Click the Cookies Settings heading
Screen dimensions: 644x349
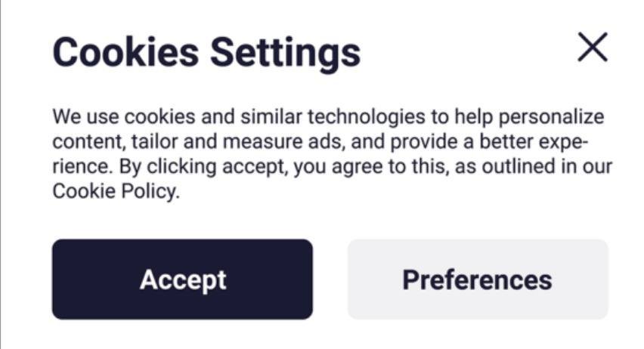click(206, 52)
